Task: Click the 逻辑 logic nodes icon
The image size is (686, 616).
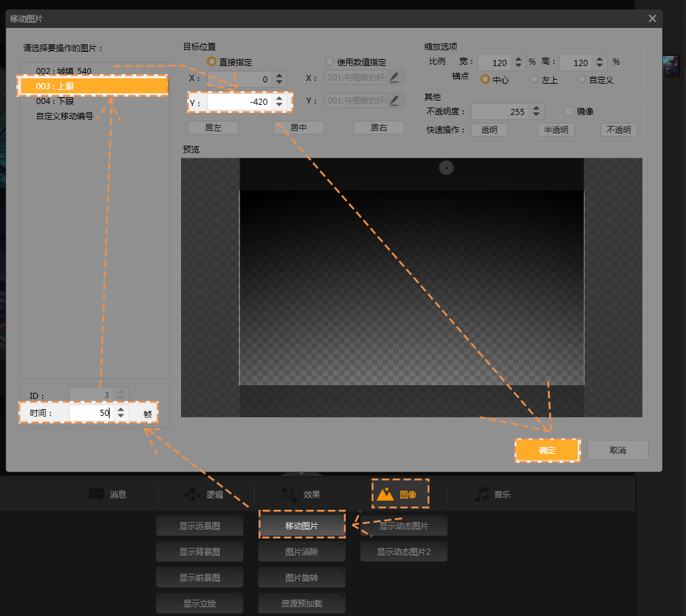Action: [193, 494]
